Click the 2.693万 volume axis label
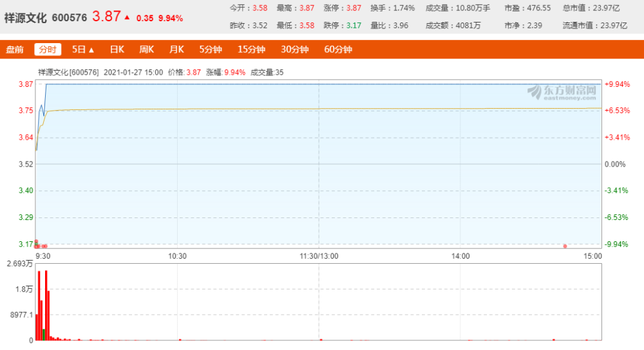 click(x=20, y=263)
